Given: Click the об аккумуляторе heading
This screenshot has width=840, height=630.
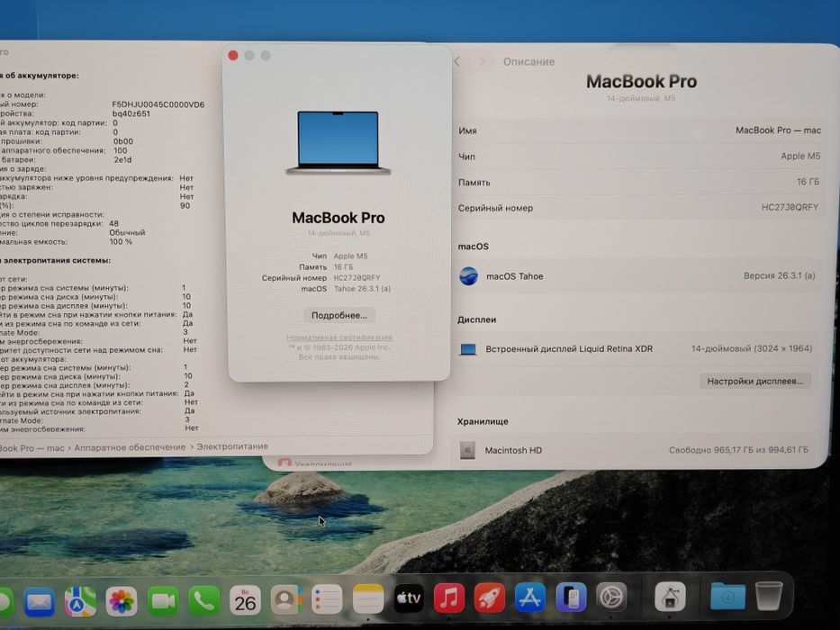Looking at the screenshot, I should (41, 76).
